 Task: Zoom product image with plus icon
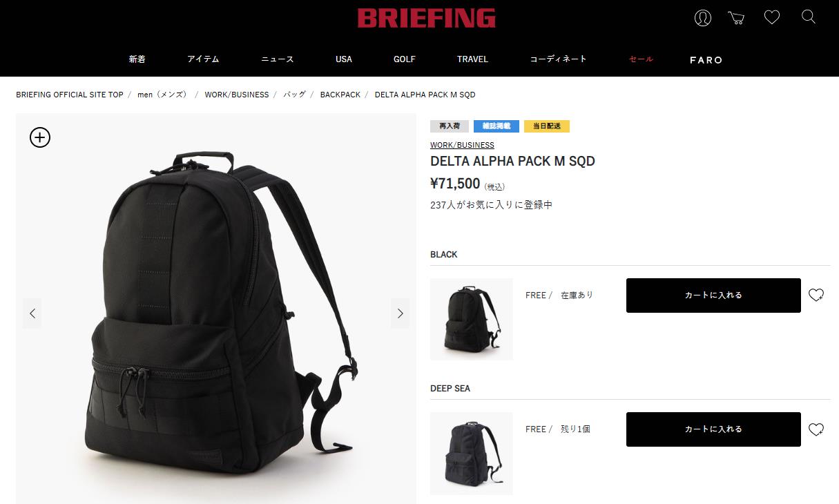point(40,137)
